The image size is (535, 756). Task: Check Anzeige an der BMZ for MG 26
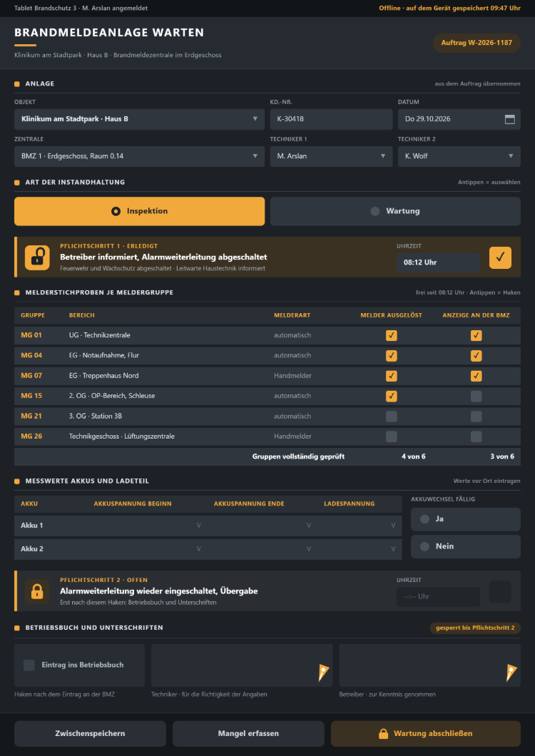coord(476,436)
